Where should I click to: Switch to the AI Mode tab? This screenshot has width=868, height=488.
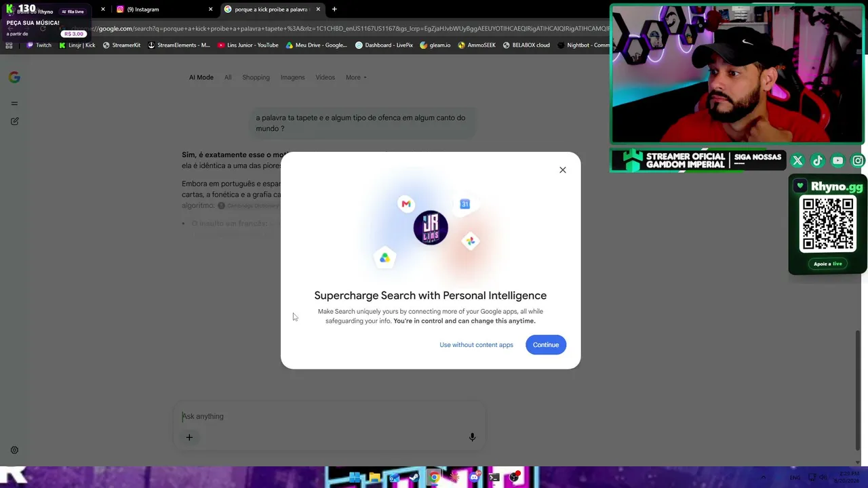201,77
